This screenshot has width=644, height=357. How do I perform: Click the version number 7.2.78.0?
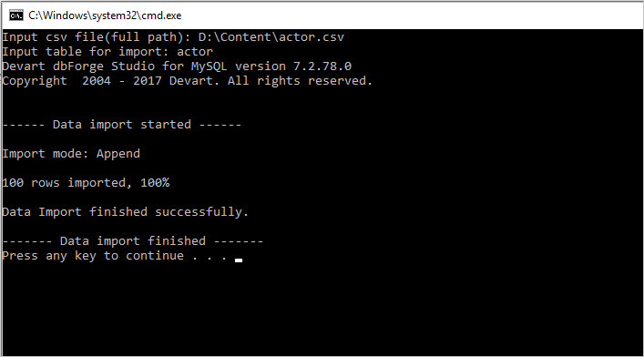(322, 66)
